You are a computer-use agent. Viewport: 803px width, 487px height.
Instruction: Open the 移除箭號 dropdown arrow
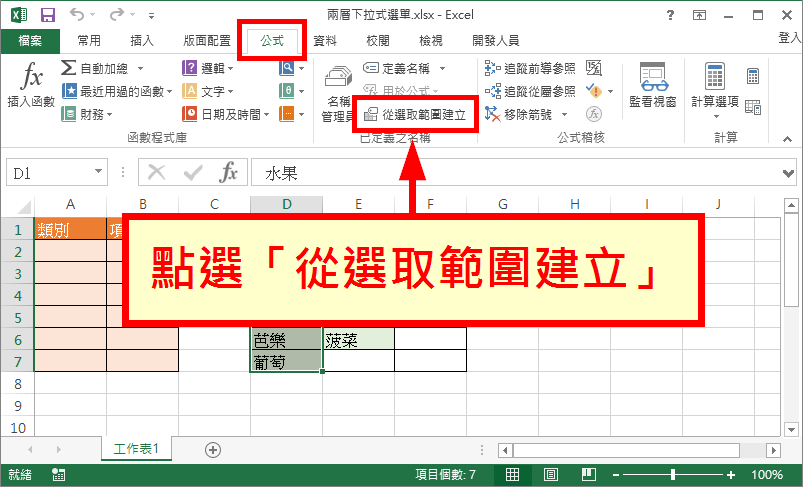(564, 114)
